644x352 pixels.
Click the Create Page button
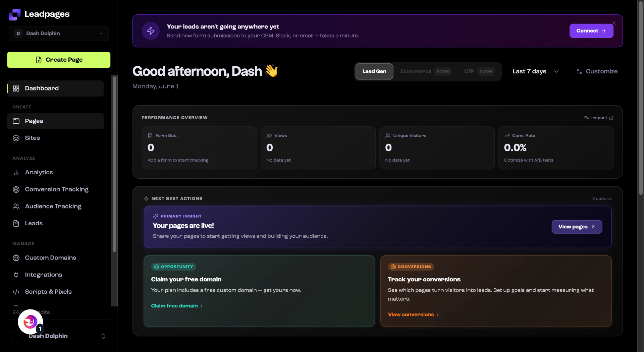click(59, 60)
